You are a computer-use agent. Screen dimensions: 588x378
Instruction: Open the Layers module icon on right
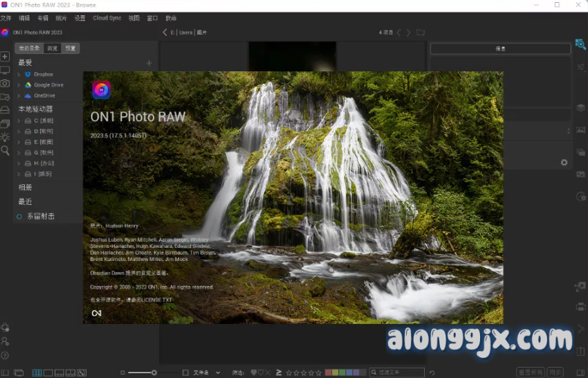pyautogui.click(x=580, y=108)
